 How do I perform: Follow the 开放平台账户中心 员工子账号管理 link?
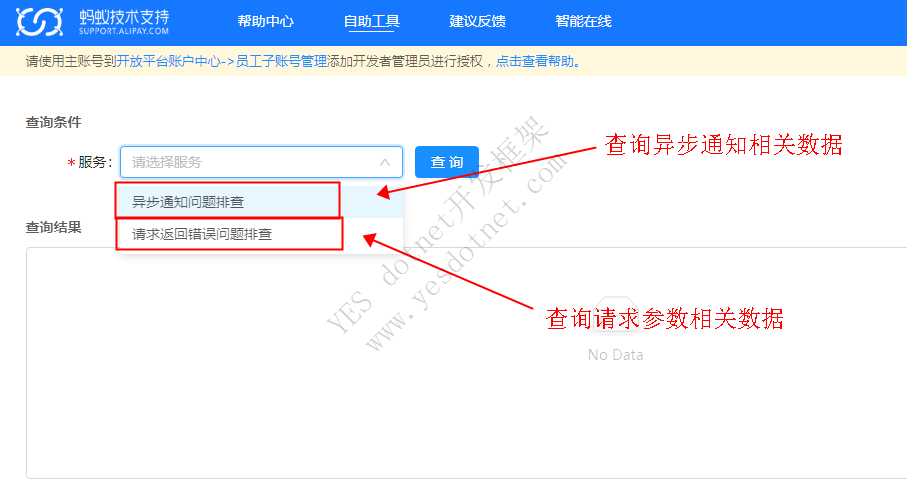(x=221, y=62)
